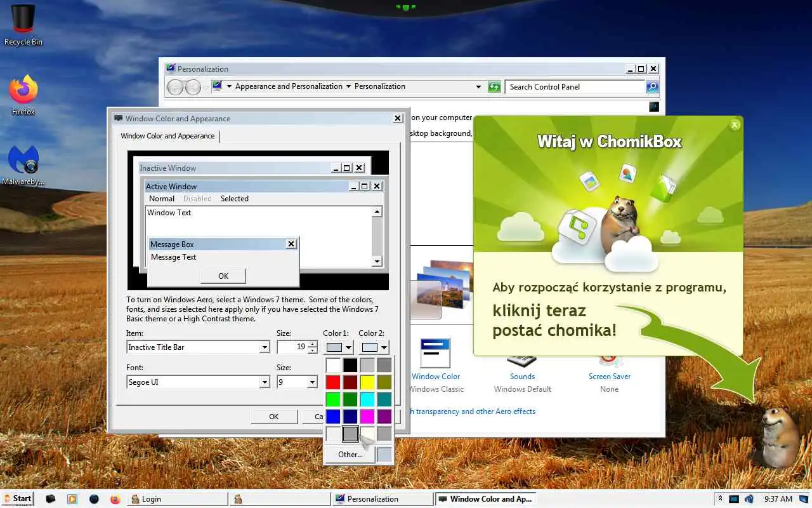Pick the navy blue swatch
This screenshot has height=508, width=812.
coord(350,417)
